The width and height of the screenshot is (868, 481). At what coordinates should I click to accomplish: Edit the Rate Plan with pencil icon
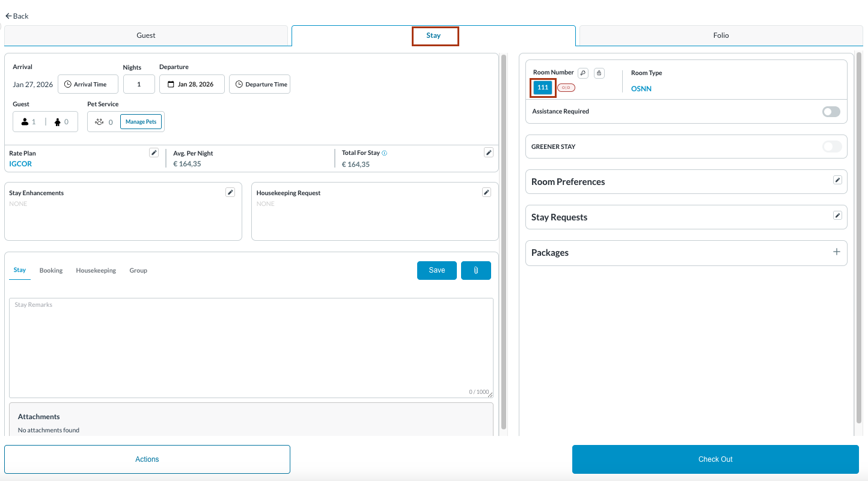(x=154, y=153)
